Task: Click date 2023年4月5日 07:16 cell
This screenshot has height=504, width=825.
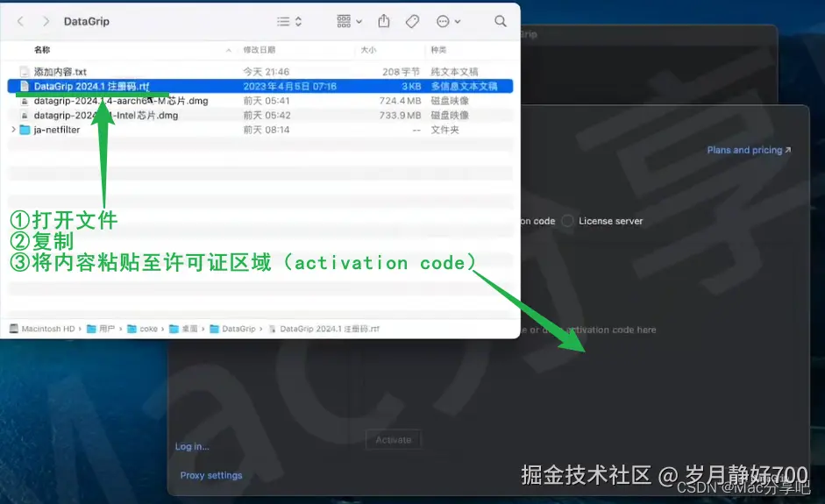Action: click(289, 86)
